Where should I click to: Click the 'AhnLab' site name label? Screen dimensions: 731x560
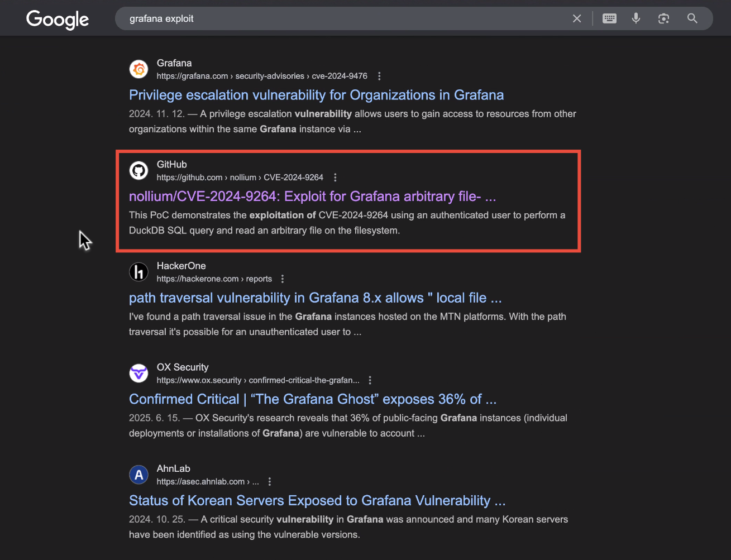click(x=174, y=468)
